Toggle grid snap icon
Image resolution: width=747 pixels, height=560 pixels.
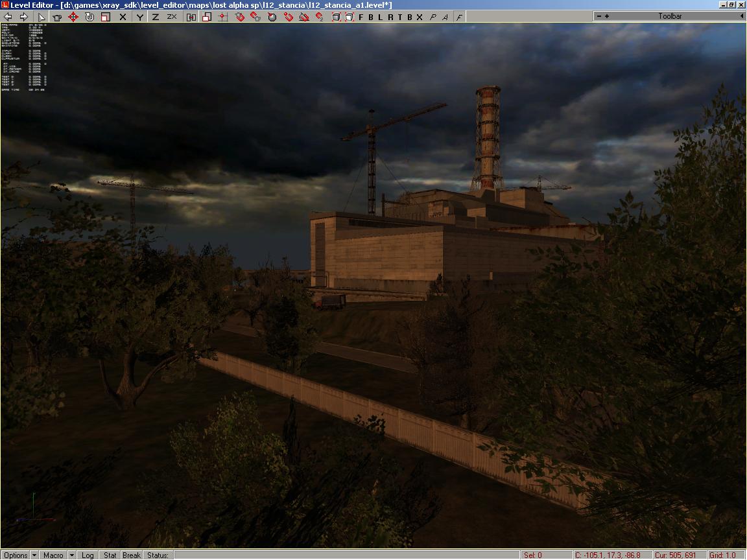point(223,17)
